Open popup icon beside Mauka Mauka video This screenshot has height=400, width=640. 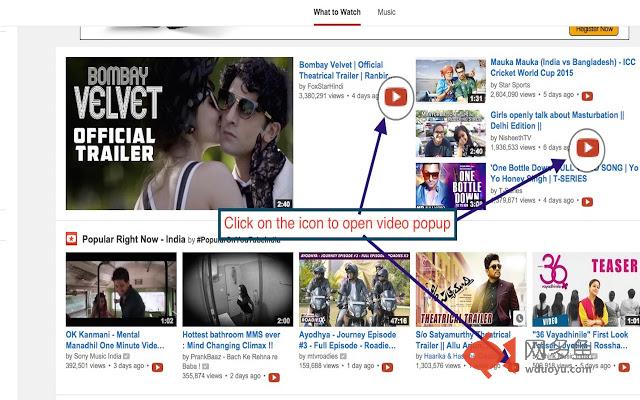[x=587, y=96]
